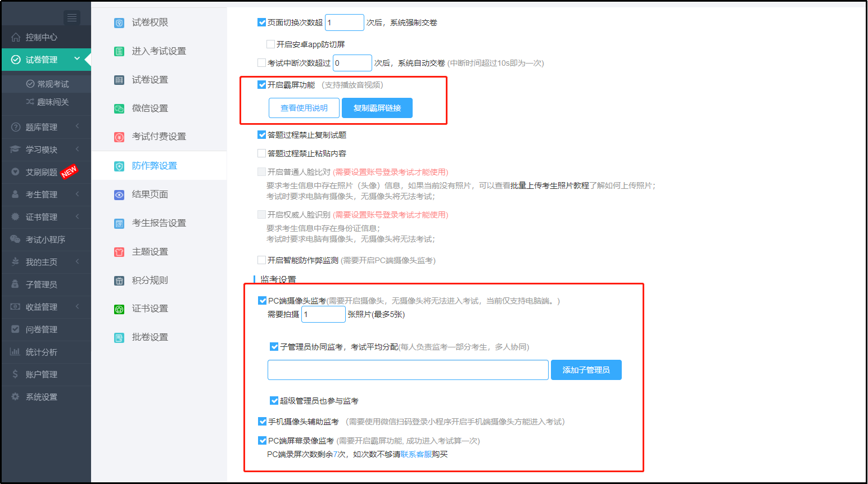Click the 统计分析 bar chart icon
868x484 pixels.
click(x=15, y=352)
